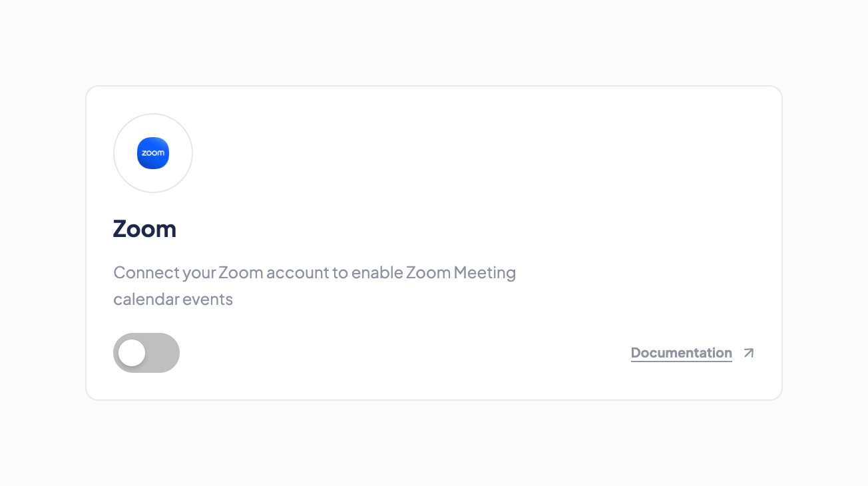Toggle the grey switch under the description
This screenshot has height=486, width=868.
(x=146, y=353)
